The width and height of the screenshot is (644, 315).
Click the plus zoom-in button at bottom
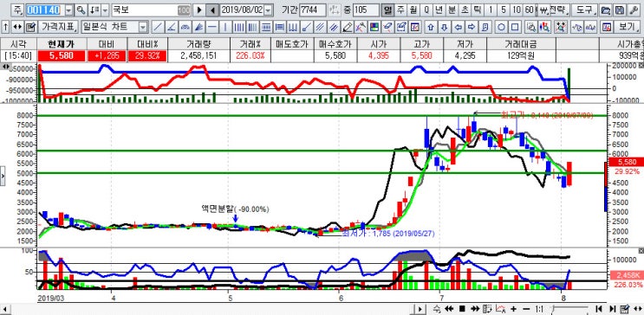513,308
